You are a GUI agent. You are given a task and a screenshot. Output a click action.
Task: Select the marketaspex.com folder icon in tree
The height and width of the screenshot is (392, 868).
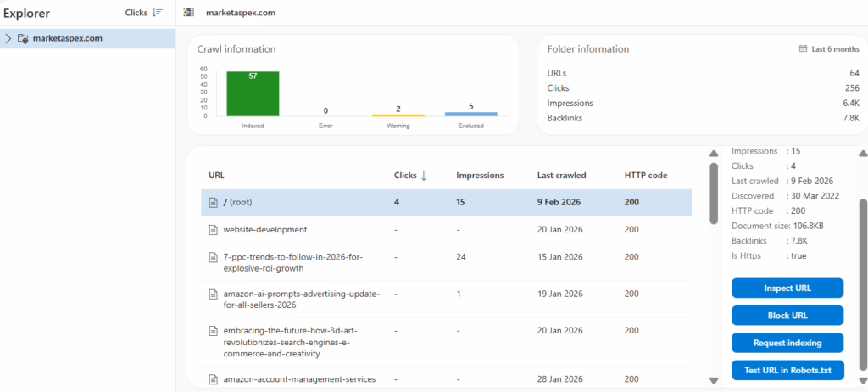point(23,39)
